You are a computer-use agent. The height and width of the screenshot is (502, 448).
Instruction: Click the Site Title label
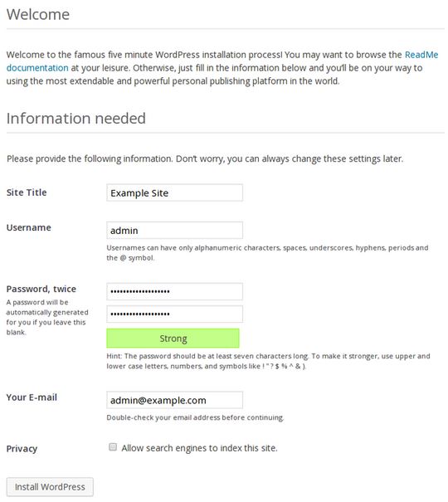[27, 193]
